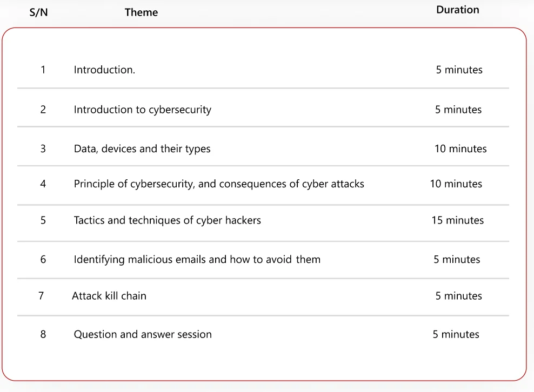Click serial number 1
This screenshot has width=534, height=392.
(43, 70)
